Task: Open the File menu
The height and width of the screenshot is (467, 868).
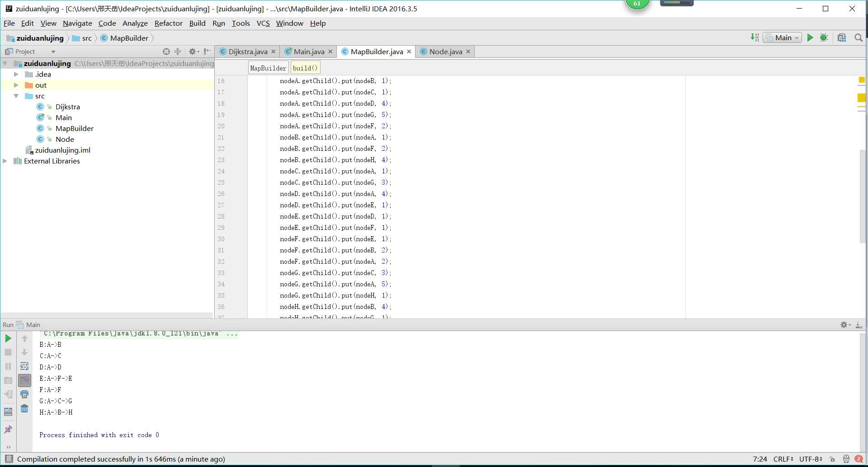Action: coord(9,23)
